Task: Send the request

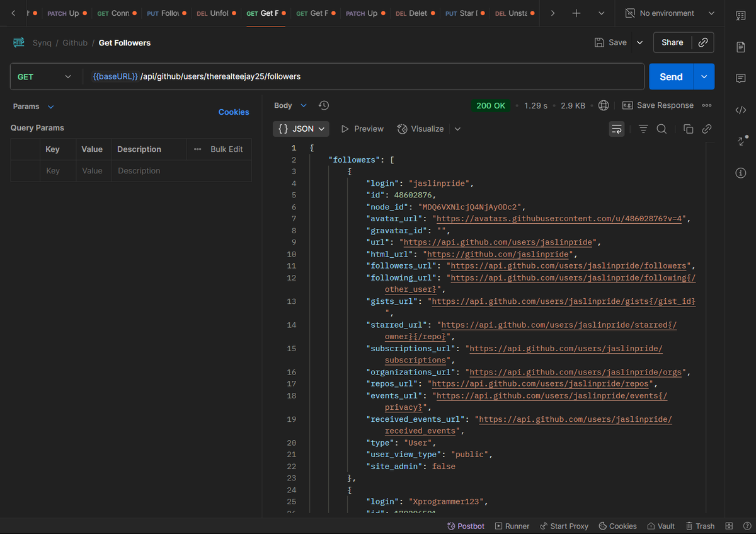Action: (x=671, y=76)
